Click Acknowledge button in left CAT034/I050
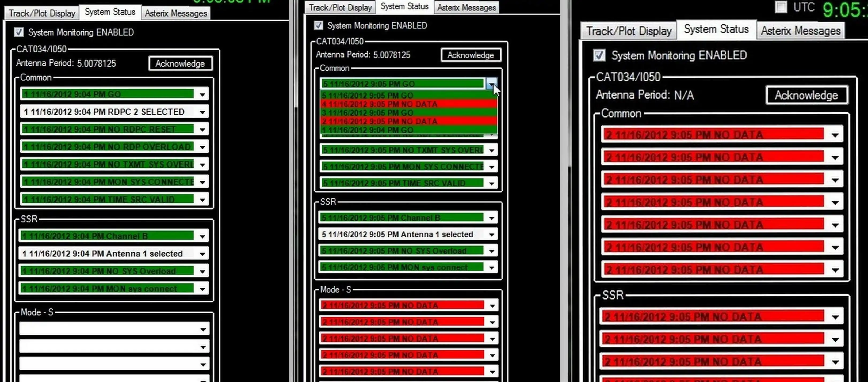Image resolution: width=868 pixels, height=382 pixels. pos(179,63)
